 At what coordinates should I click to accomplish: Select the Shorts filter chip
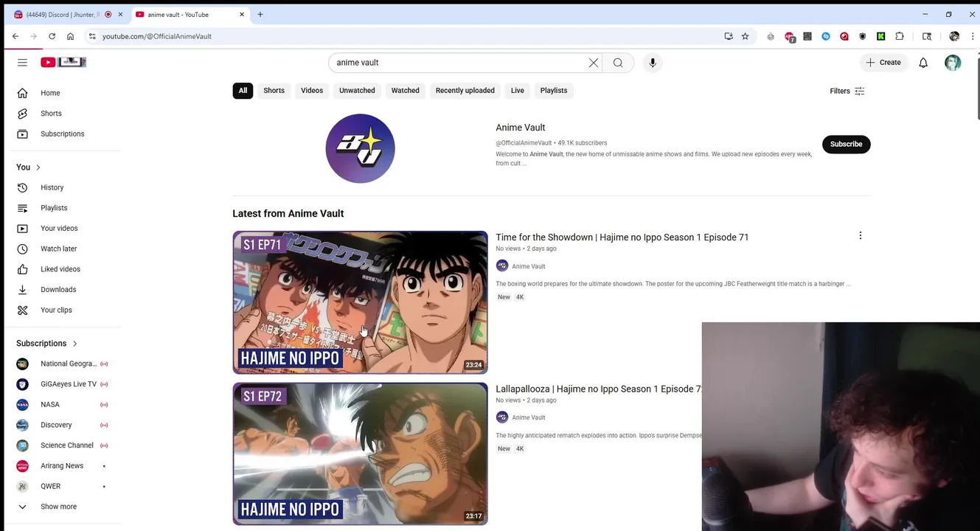(x=274, y=91)
